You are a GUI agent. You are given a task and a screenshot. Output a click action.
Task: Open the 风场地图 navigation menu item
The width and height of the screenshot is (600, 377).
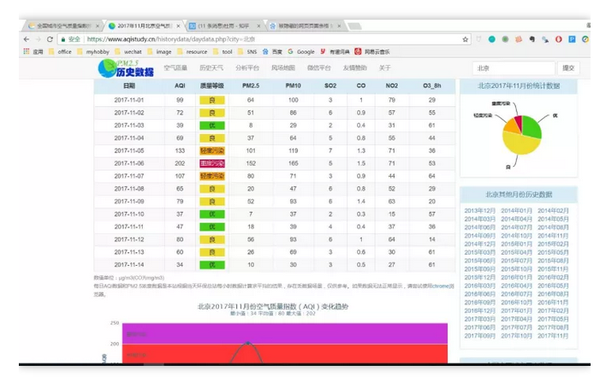coord(283,68)
